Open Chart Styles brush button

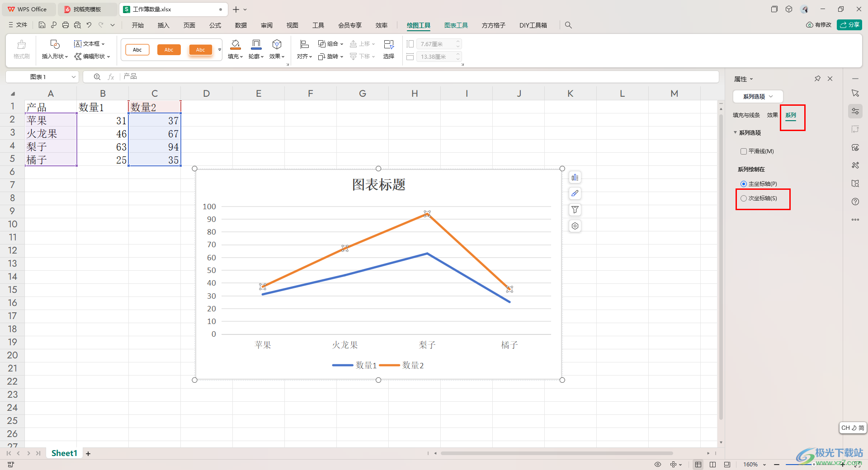pyautogui.click(x=575, y=193)
